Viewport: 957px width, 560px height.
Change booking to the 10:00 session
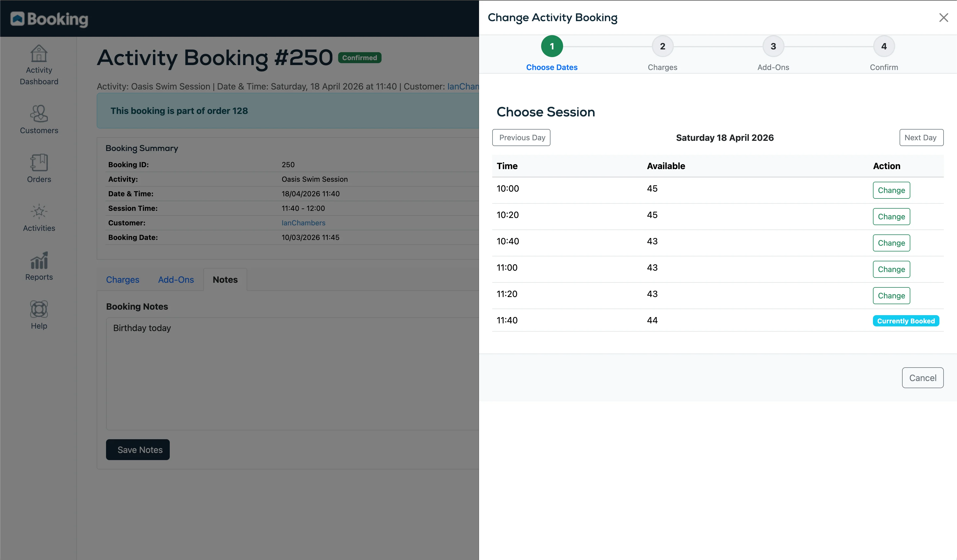coord(891,190)
